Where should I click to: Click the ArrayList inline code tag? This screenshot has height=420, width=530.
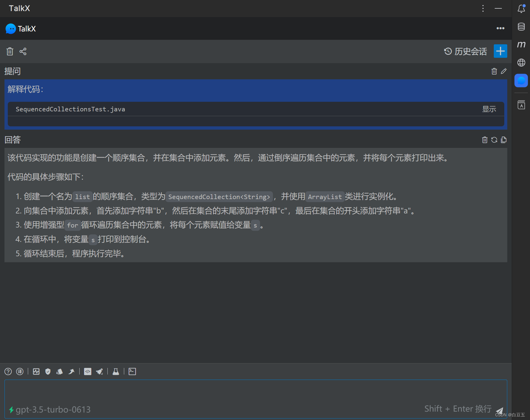click(x=325, y=197)
